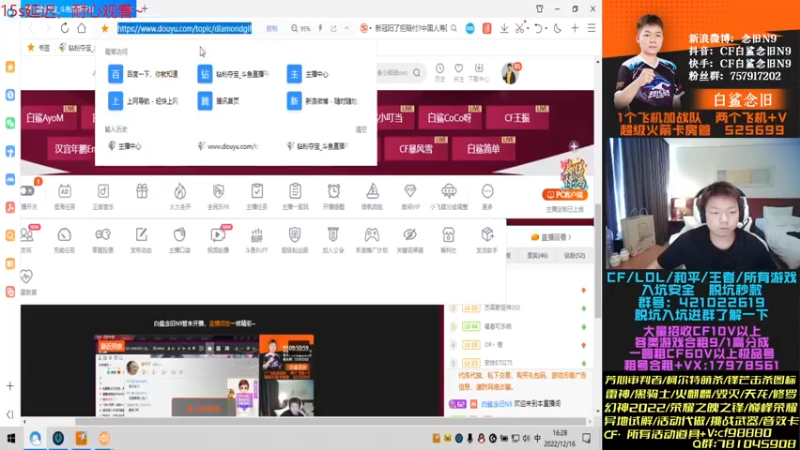The height and width of the screenshot is (450, 800).
Task: Open 发布动态 edit icon
Action: (x=141, y=235)
